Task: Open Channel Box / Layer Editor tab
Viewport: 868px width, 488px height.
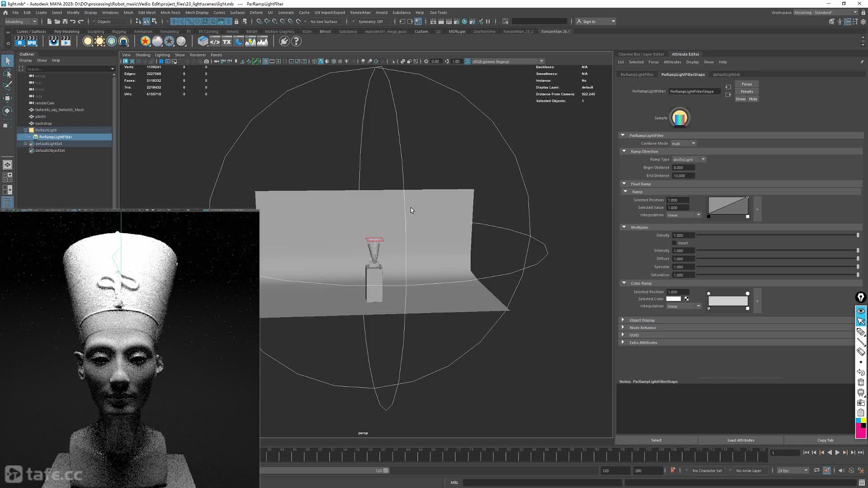Action: 641,54
